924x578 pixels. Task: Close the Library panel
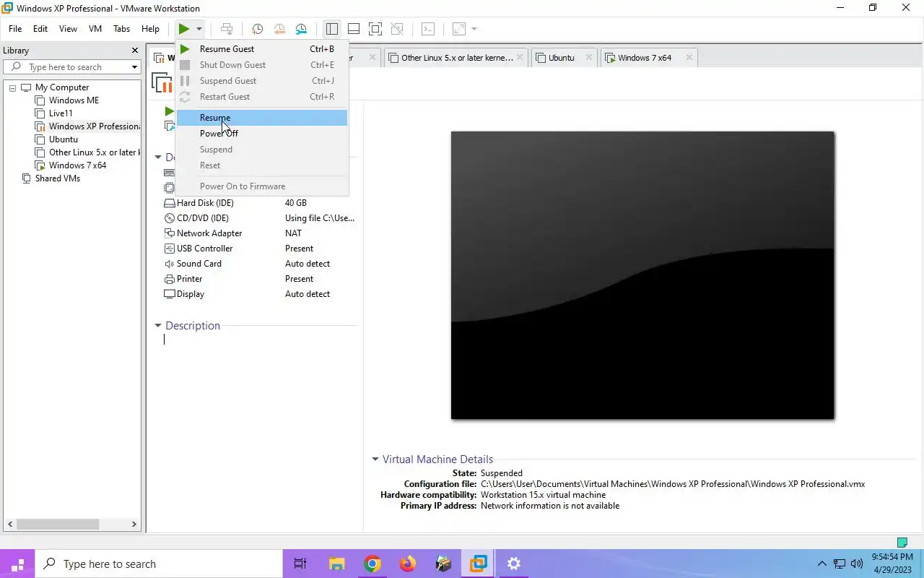coord(134,51)
